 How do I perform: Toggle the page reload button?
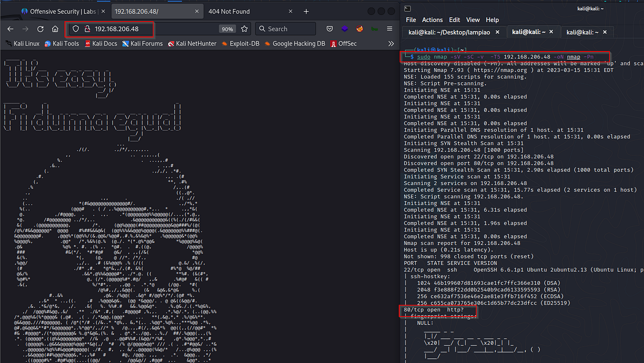[x=40, y=28]
